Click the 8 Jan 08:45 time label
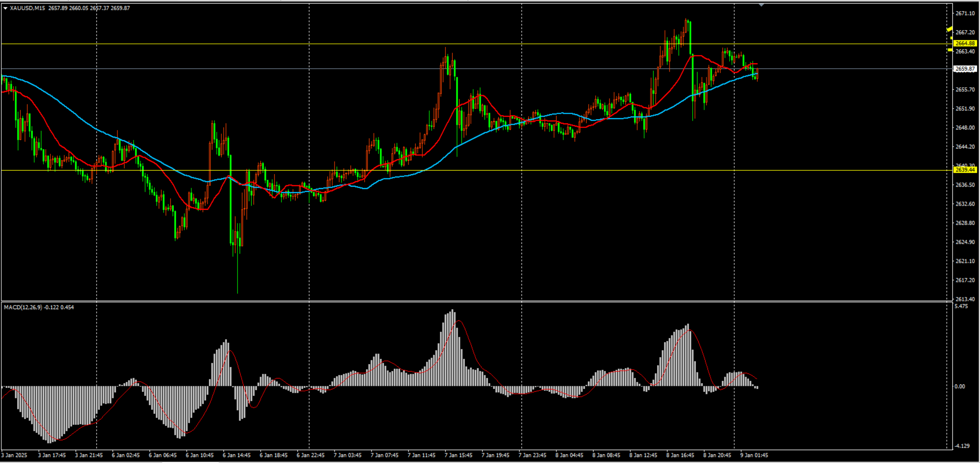This screenshot has width=980, height=463. tap(606, 455)
